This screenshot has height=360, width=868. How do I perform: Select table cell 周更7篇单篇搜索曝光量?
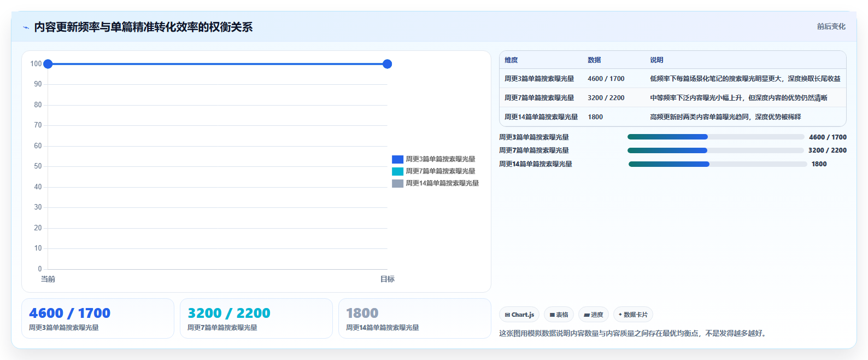[539, 98]
